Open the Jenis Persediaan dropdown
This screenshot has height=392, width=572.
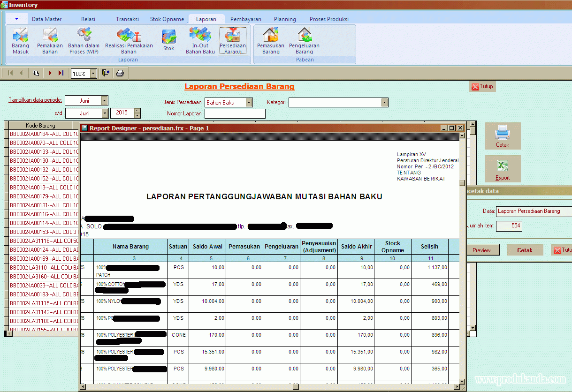(249, 102)
